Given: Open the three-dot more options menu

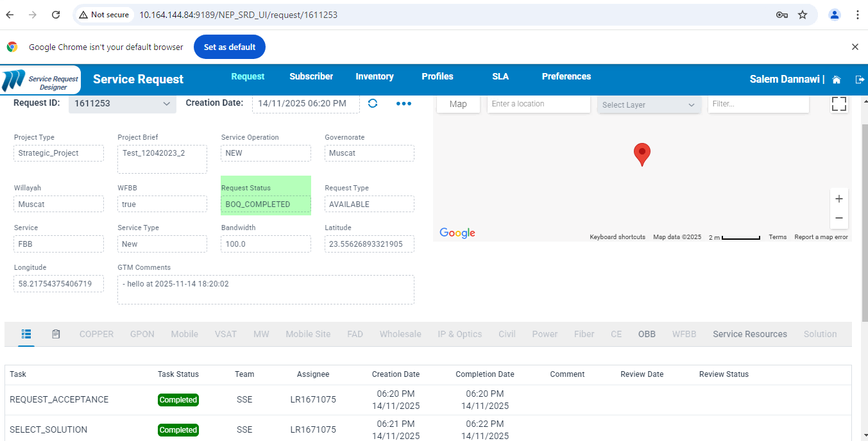Looking at the screenshot, I should [x=404, y=103].
